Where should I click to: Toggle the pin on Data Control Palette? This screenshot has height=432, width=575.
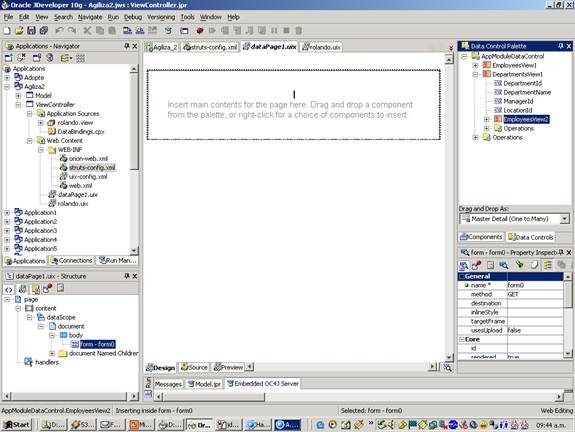pyautogui.click(x=561, y=46)
